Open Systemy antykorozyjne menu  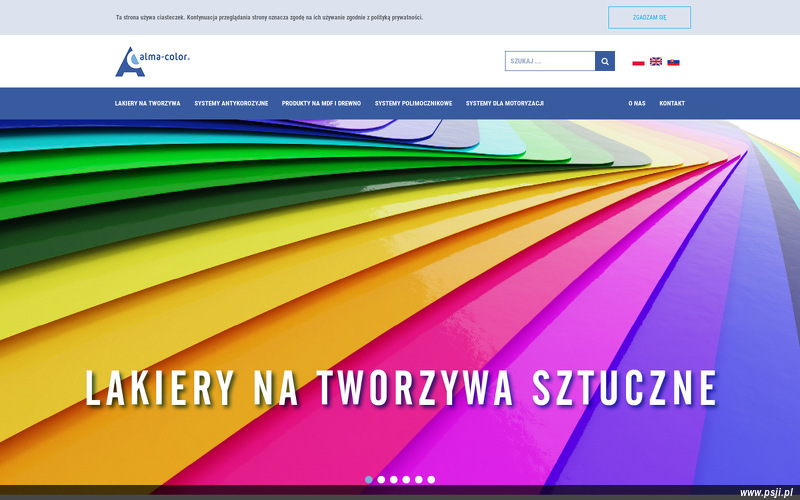pos(231,104)
